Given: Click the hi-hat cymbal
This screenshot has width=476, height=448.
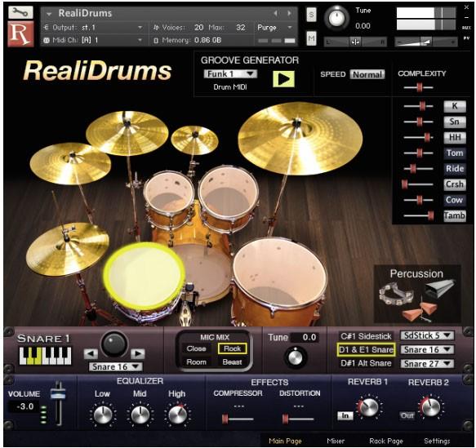Looking at the screenshot, I should (68, 249).
